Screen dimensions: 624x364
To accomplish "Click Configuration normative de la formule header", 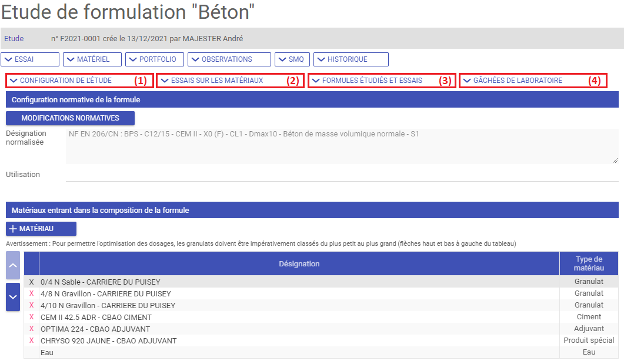I will coord(312,99).
